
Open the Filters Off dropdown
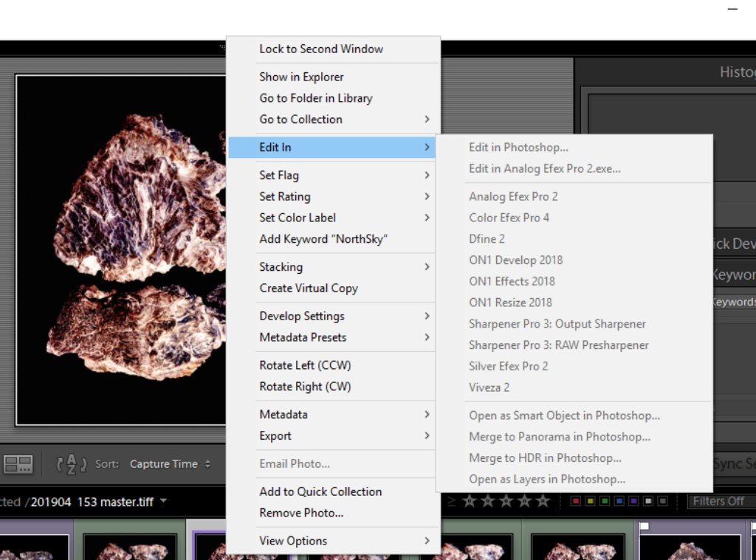722,501
